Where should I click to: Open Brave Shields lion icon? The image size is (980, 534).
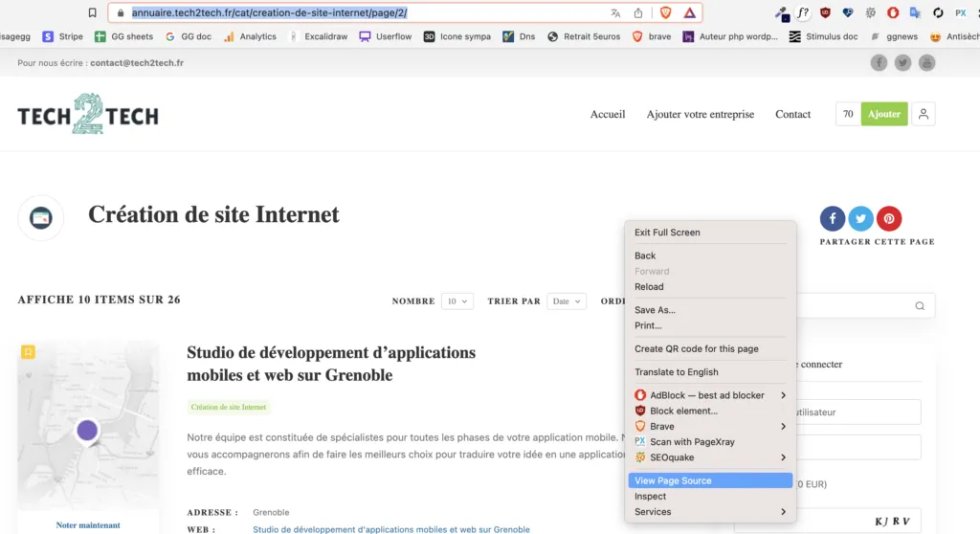[666, 12]
